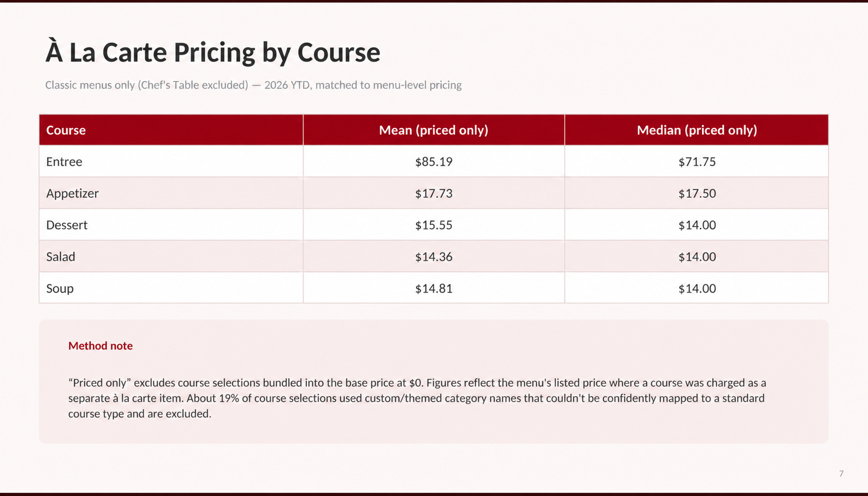
Task: Click the Method note paragraph text
Action: [417, 398]
